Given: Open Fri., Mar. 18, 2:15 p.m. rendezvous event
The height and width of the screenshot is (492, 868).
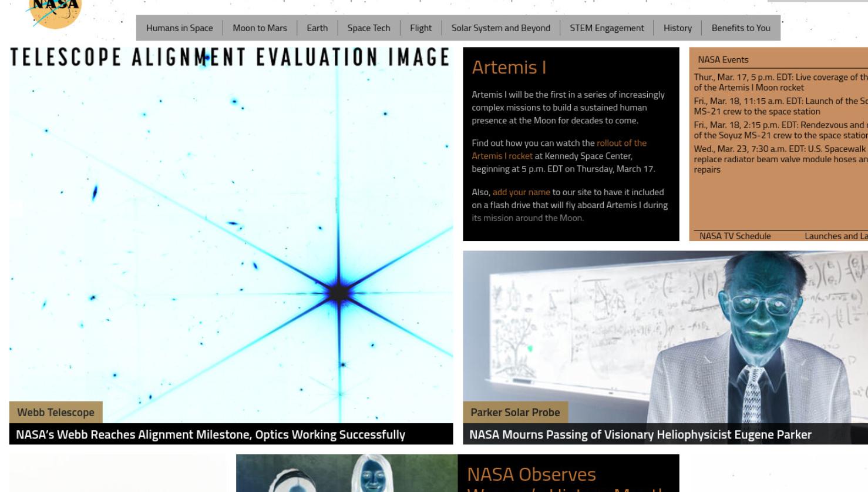Looking at the screenshot, I should coord(780,130).
